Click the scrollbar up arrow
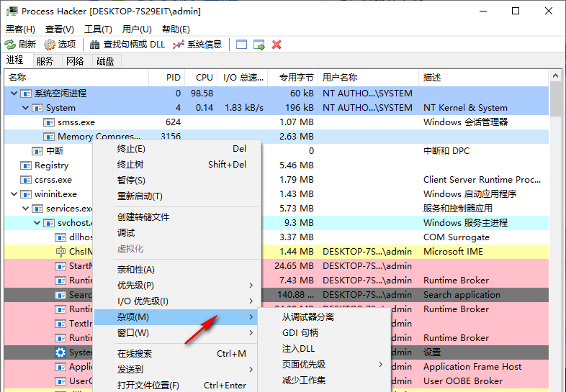Viewport: 566px width, 392px height. point(555,76)
